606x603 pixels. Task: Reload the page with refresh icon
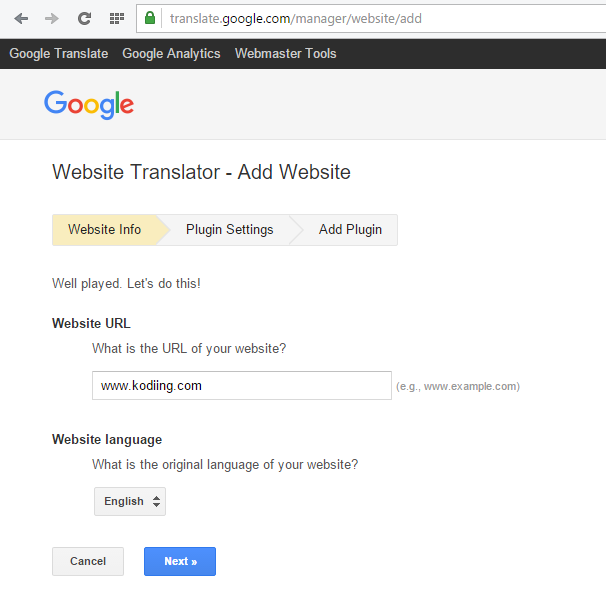(x=84, y=18)
